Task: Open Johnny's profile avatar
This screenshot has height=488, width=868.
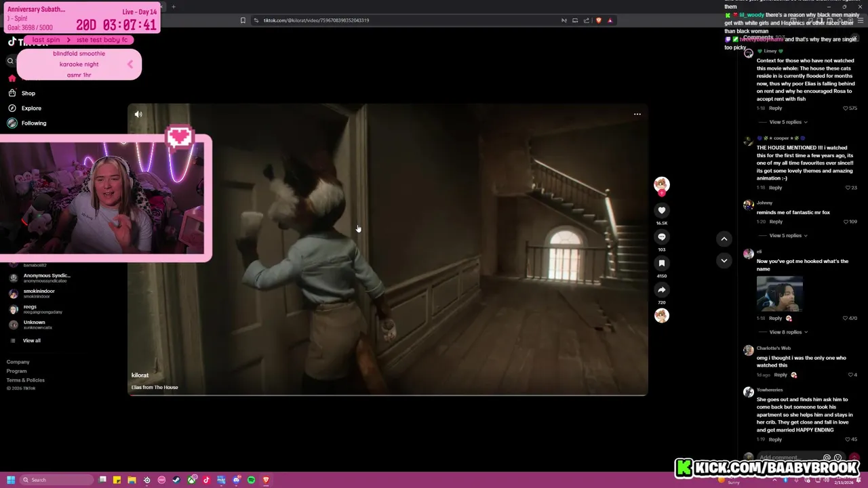Action: tap(748, 204)
